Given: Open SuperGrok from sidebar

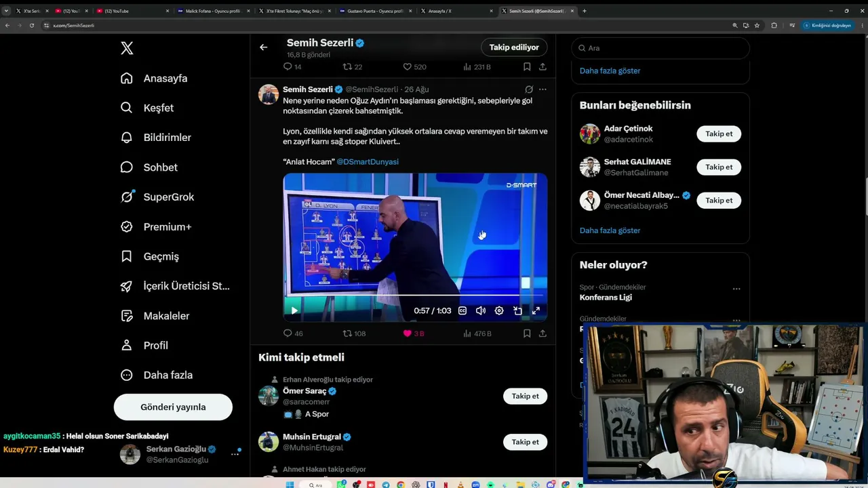Looking at the screenshot, I should click(x=157, y=197).
